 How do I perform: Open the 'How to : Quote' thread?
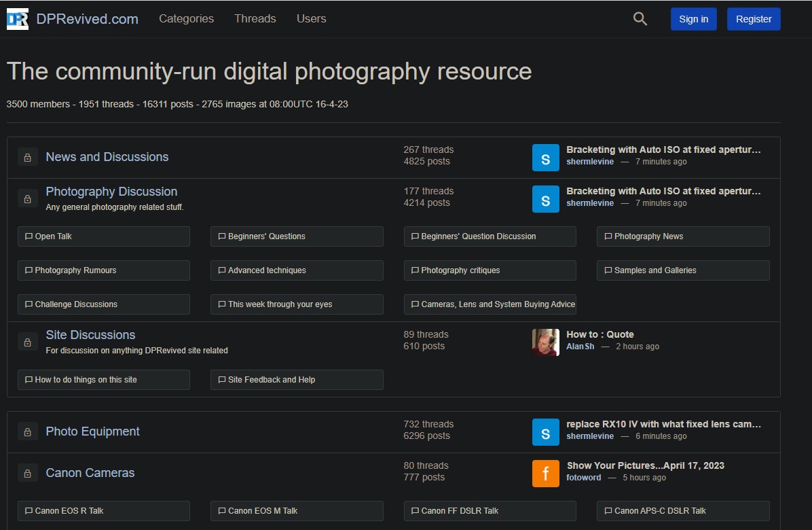click(x=600, y=335)
